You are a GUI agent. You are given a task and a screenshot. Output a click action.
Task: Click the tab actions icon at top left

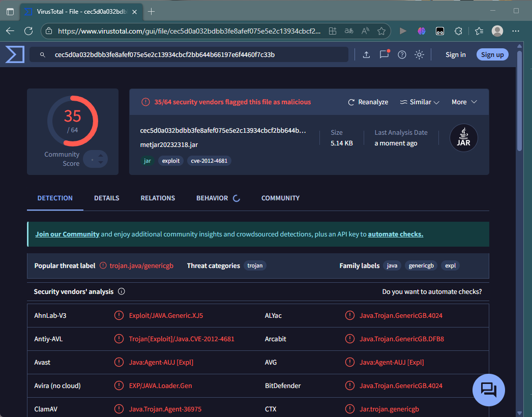tap(10, 12)
